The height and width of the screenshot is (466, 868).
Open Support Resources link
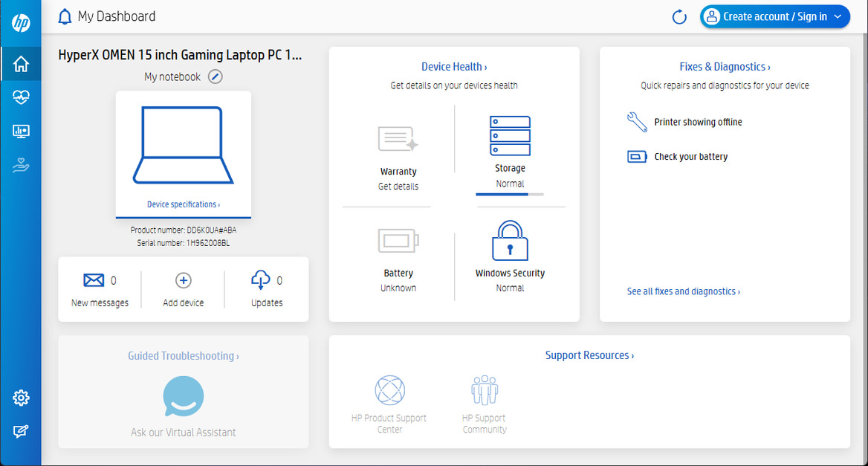(x=589, y=355)
